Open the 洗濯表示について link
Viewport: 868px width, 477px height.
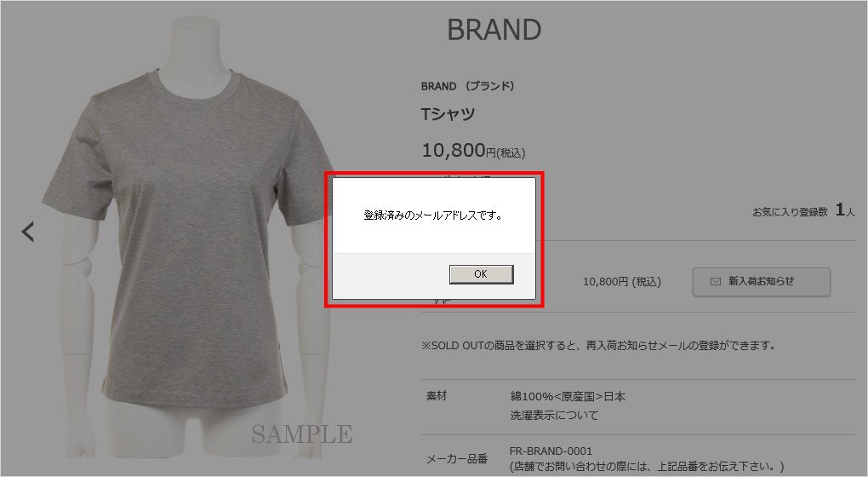(554, 415)
